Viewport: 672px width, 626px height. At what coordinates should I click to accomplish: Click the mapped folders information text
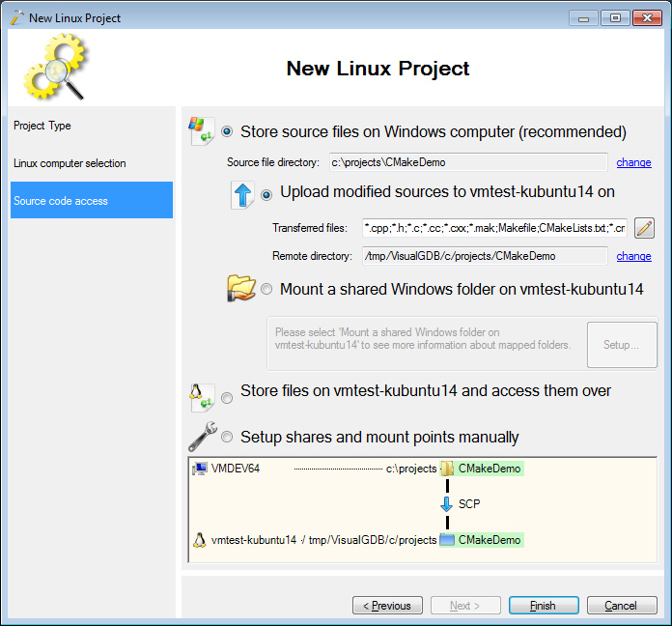coord(423,339)
